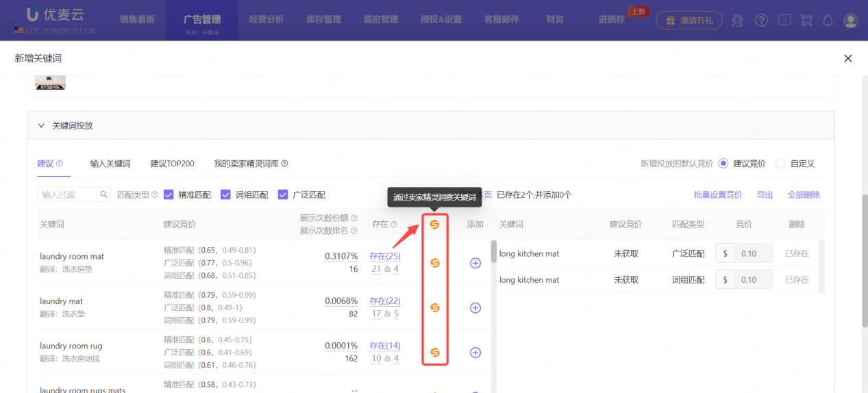Open the help question mark icon
The width and height of the screenshot is (868, 393).
pyautogui.click(x=762, y=21)
